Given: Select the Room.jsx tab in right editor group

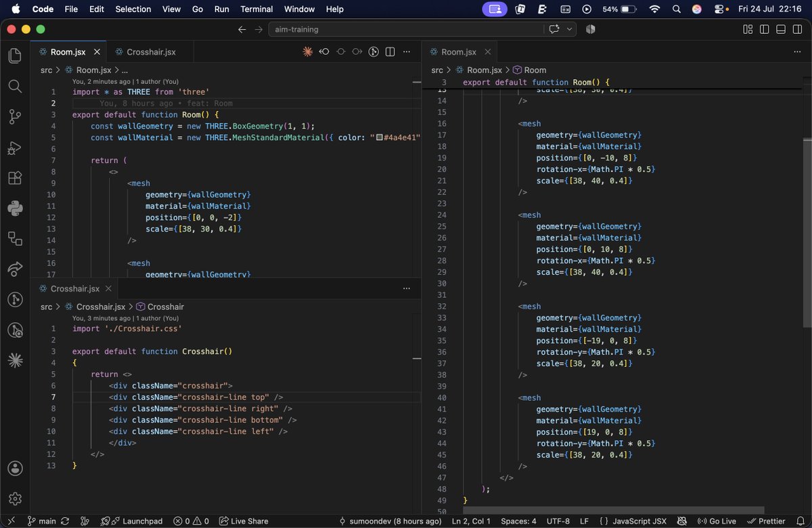Looking at the screenshot, I should (x=459, y=51).
